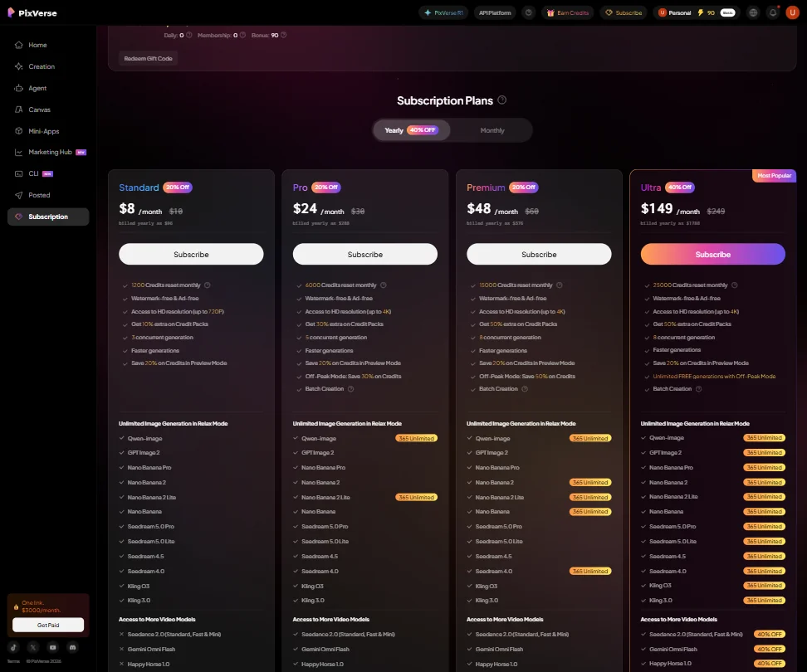Viewport: 807px width, 672px height.
Task: Click Pro plan 'Access to More Video Models' heading
Action: 331,619
